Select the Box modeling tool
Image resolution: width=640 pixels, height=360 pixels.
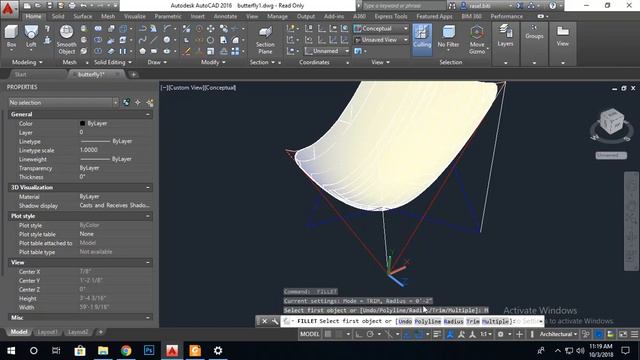point(11,37)
